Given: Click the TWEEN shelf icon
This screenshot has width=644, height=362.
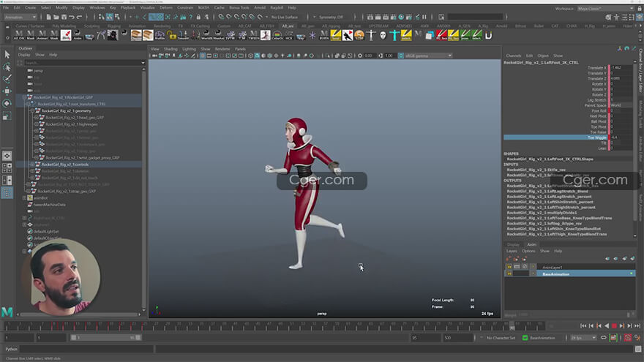Looking at the screenshot, I should pos(254,35).
